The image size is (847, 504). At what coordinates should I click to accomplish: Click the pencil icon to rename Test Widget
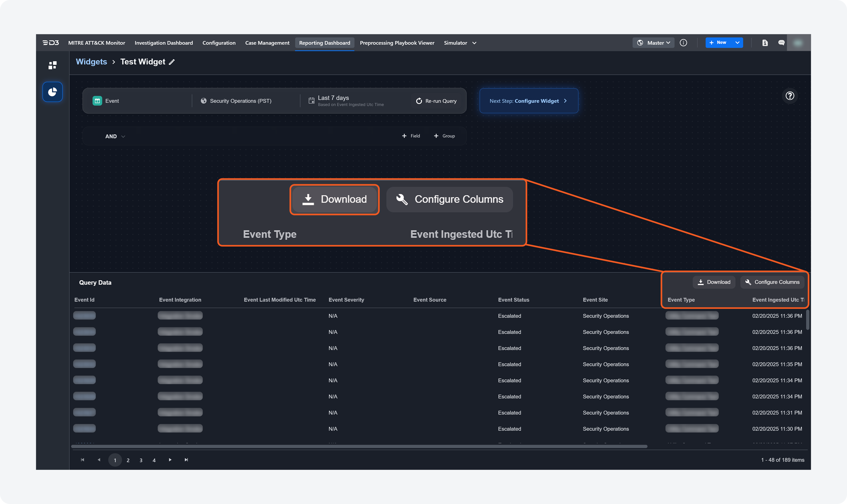[172, 62]
